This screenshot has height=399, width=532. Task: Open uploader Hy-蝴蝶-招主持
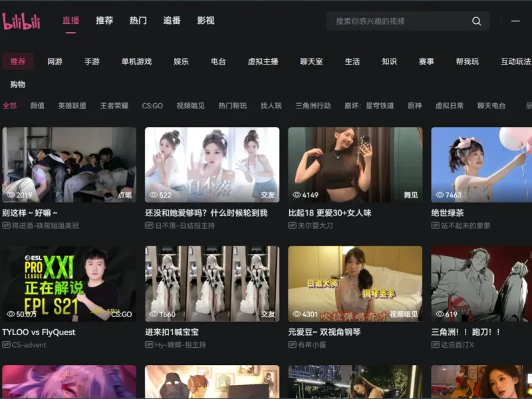click(180, 344)
